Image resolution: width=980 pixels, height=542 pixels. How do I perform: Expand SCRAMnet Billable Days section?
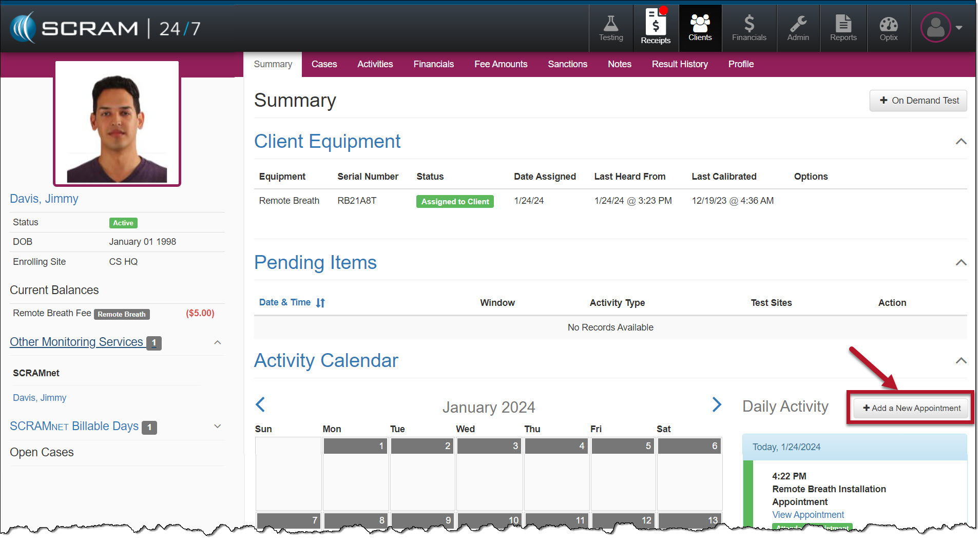coord(218,427)
